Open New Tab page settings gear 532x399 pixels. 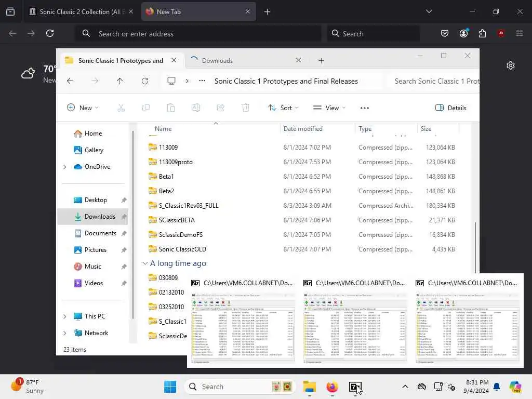[x=511, y=65]
